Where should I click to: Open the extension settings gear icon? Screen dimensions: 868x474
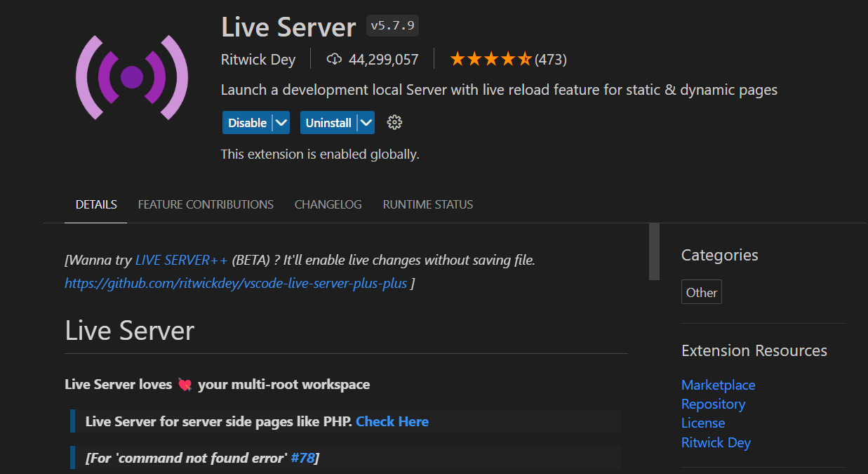pos(394,123)
